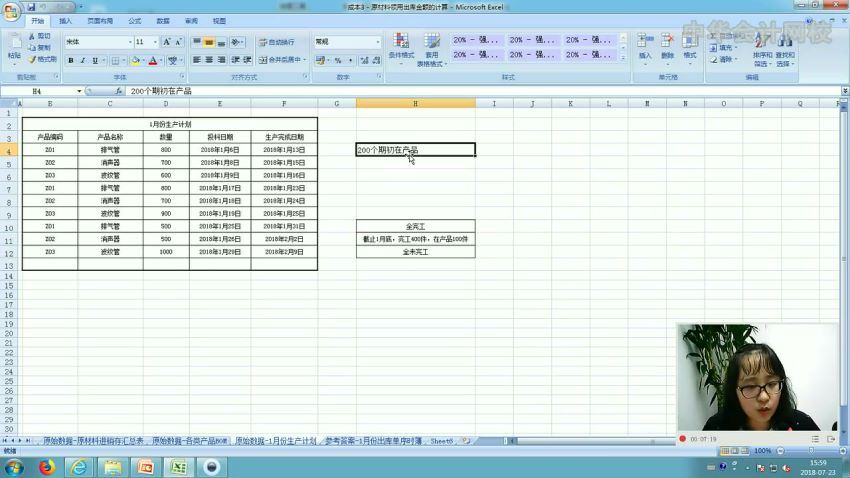The width and height of the screenshot is (850, 478).
Task: Toggle italic formatting
Action: click(82, 61)
